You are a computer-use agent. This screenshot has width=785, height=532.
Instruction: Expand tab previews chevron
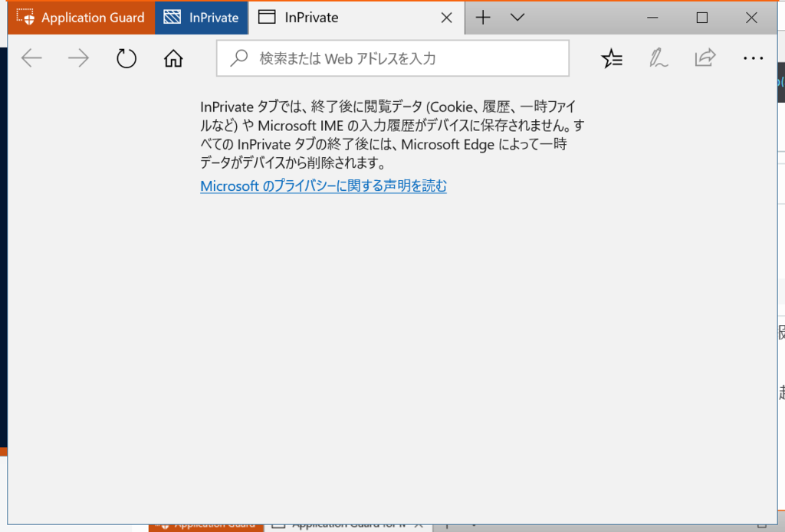click(517, 18)
